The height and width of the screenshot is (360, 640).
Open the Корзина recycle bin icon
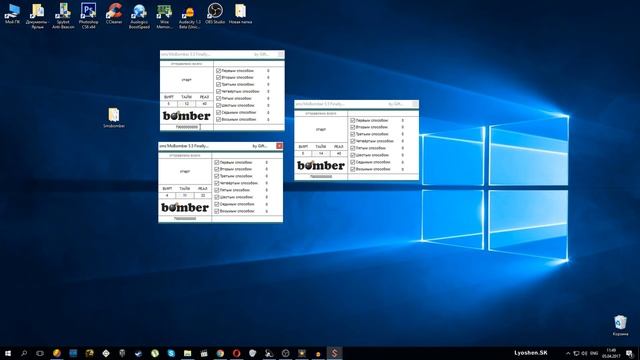click(x=620, y=325)
